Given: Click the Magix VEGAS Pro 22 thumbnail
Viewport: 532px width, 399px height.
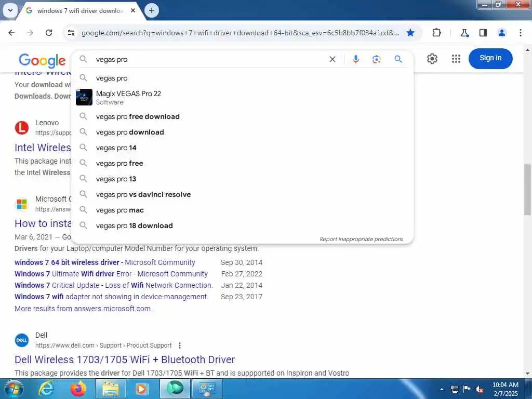Looking at the screenshot, I should (x=84, y=97).
